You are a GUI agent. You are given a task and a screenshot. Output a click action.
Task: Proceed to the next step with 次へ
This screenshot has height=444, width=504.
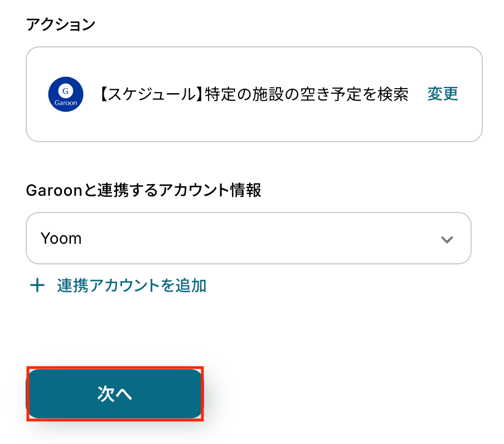click(114, 394)
